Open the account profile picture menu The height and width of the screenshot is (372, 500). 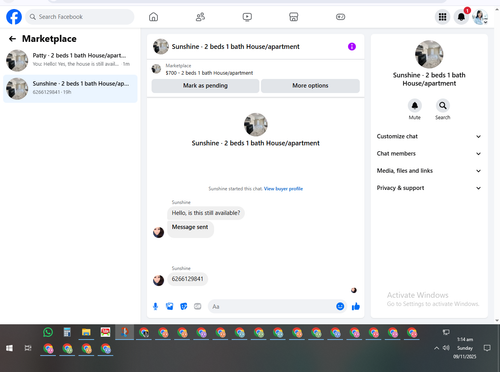(x=480, y=17)
